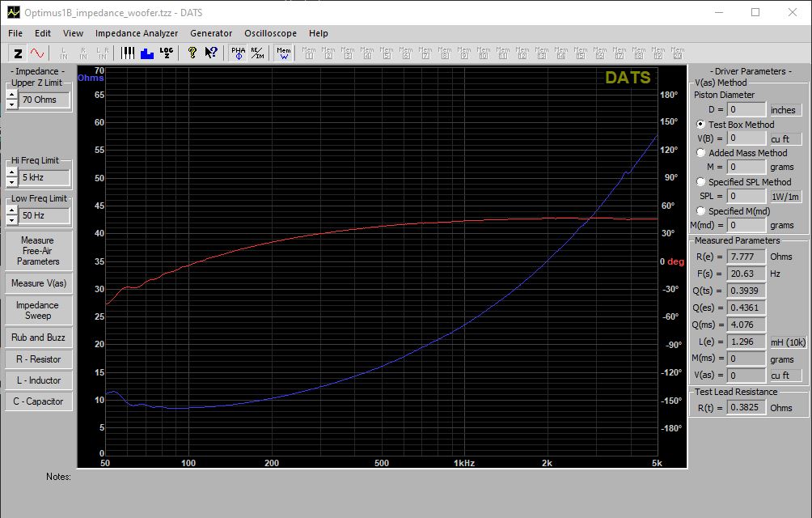Open the Help menu
The image size is (812, 518).
coord(319,33)
